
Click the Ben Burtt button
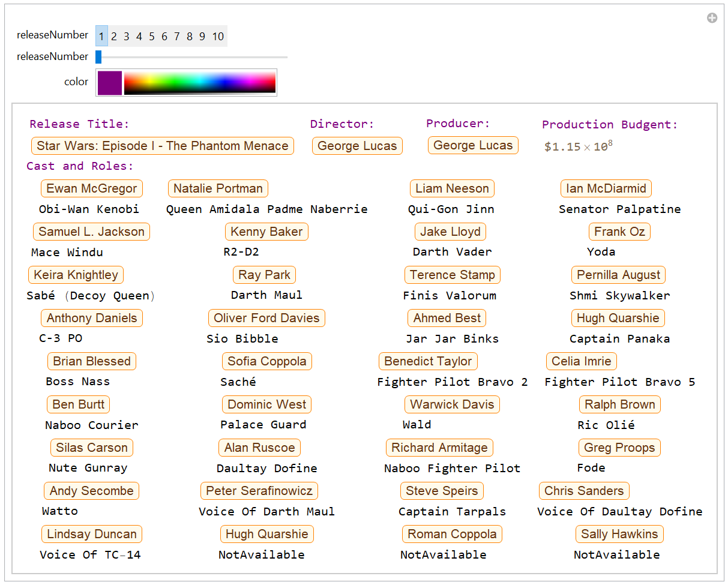pyautogui.click(x=79, y=404)
